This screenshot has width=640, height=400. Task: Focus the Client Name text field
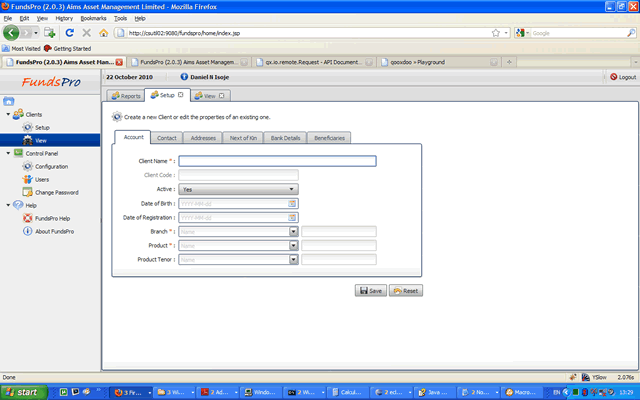(277, 160)
